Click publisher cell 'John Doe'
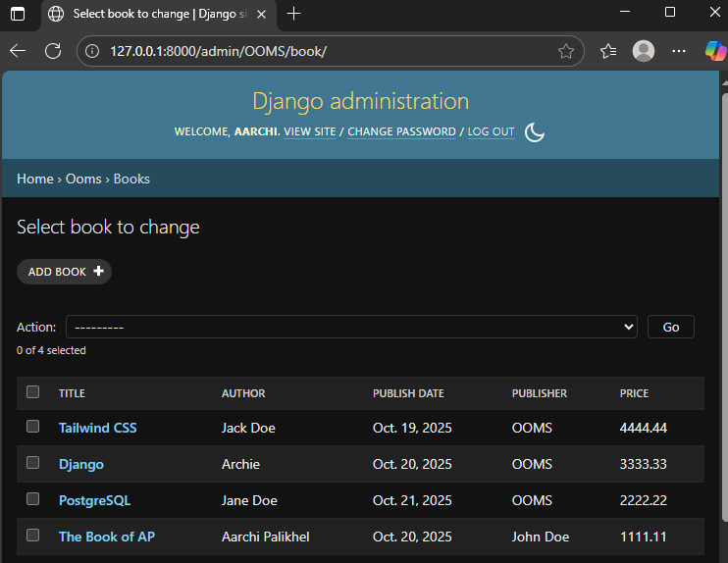728x563 pixels. pos(541,537)
